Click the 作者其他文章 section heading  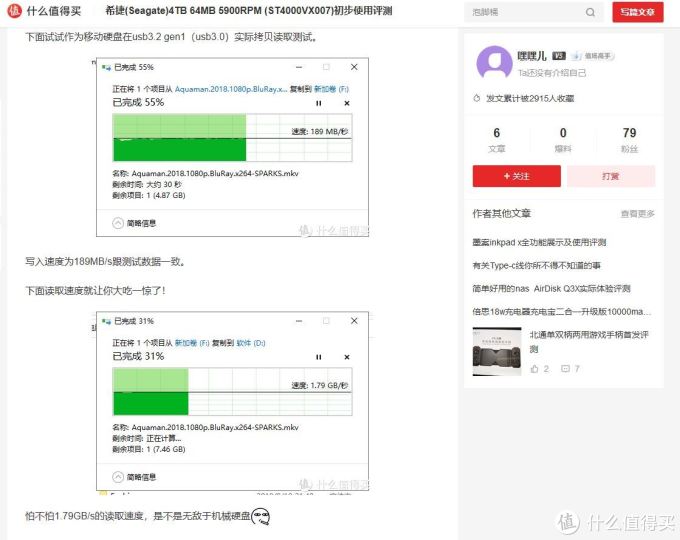502,213
